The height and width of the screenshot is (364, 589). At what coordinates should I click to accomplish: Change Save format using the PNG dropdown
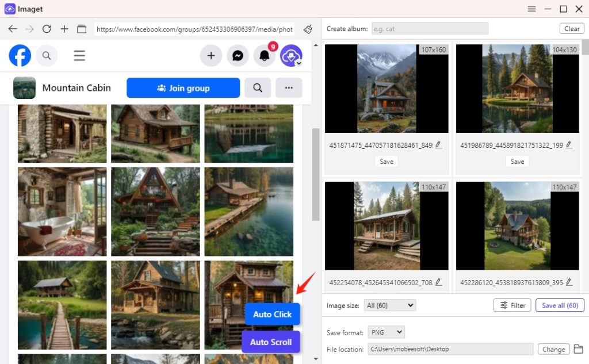pyautogui.click(x=386, y=332)
